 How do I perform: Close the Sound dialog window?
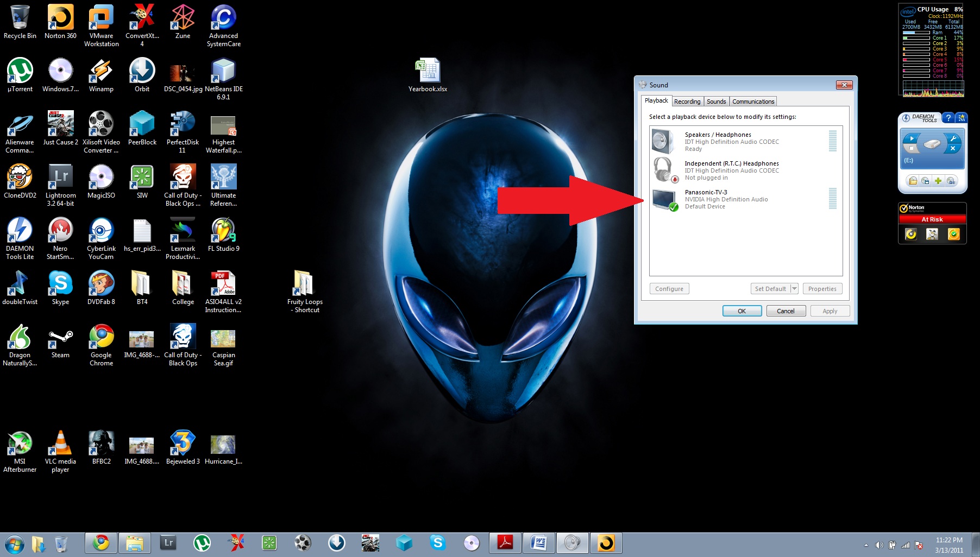click(844, 85)
